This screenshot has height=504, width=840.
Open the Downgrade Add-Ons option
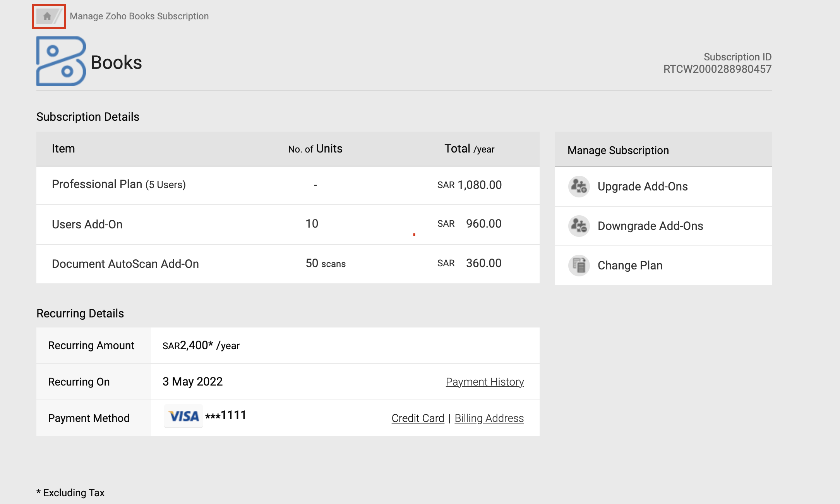click(x=650, y=226)
